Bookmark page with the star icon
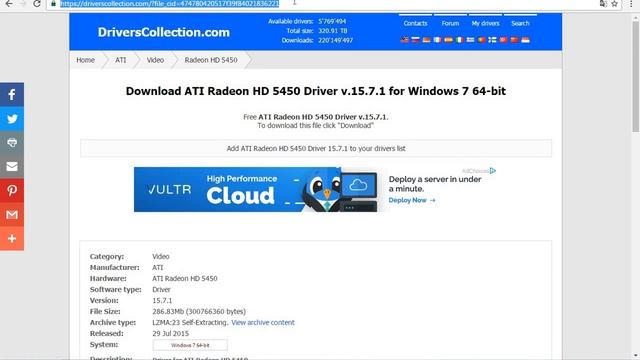 pyautogui.click(x=614, y=4)
